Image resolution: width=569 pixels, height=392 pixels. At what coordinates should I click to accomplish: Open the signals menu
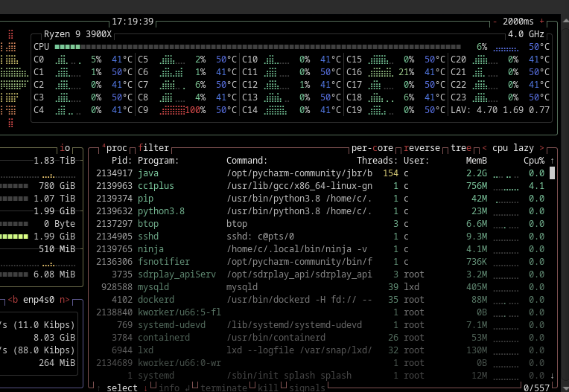(308, 387)
